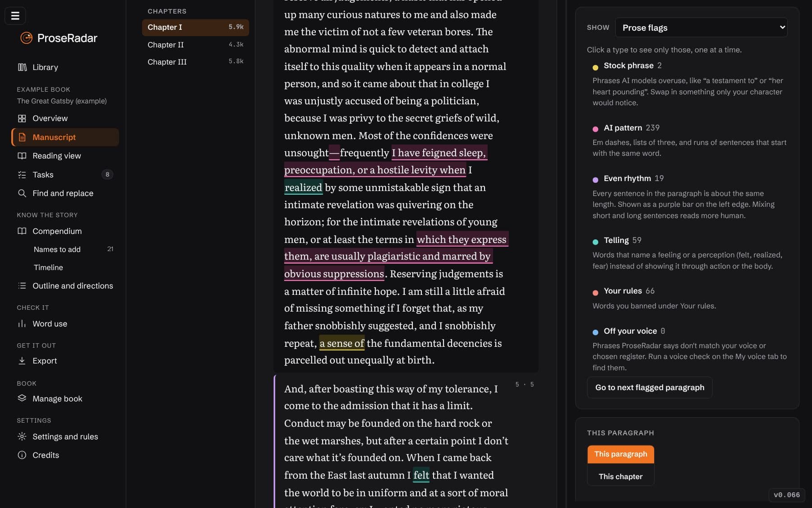Open the Timeline sub-item
812x508 pixels.
tap(48, 267)
